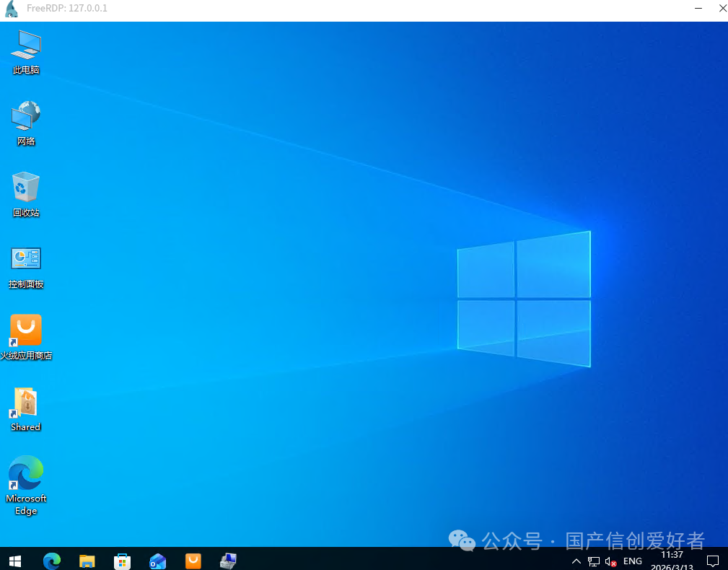Minimize the FreeRDP window
The image size is (728, 570).
point(698,9)
